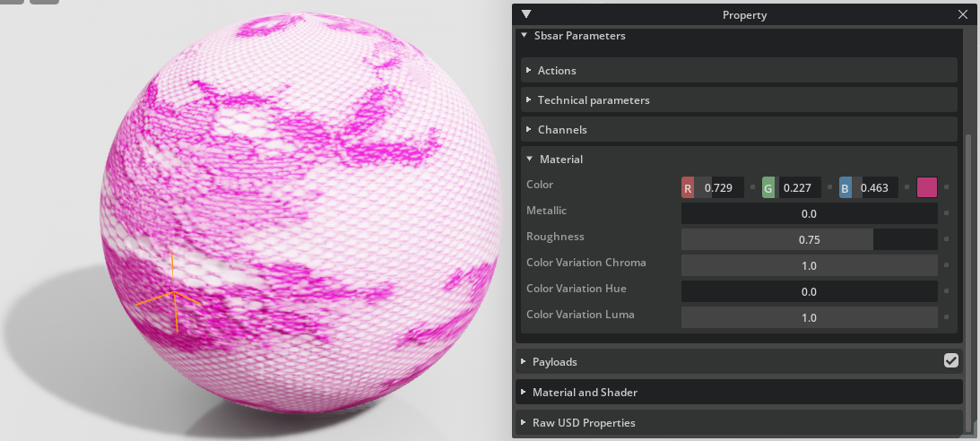Viewport: 980px width, 441px height.
Task: Click the reset square beside Roughness
Action: tap(946, 239)
